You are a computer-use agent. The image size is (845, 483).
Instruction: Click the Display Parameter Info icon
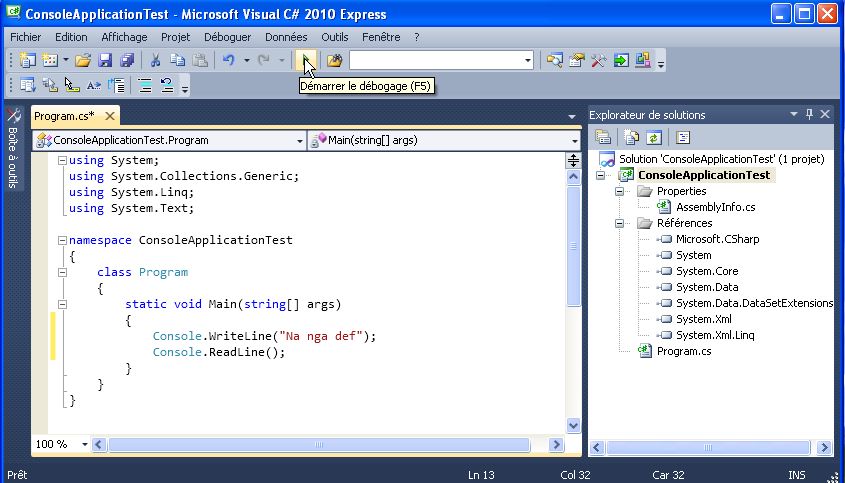tap(50, 85)
